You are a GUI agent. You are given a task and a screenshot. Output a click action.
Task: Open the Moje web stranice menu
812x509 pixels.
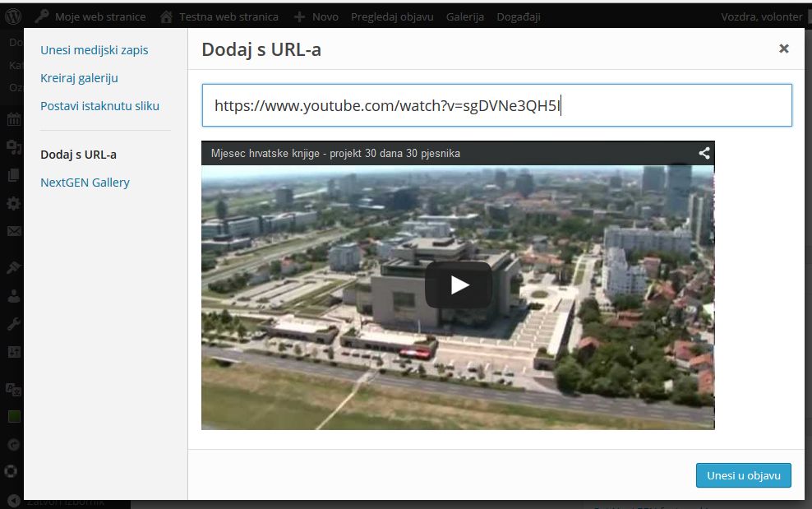[x=100, y=17]
